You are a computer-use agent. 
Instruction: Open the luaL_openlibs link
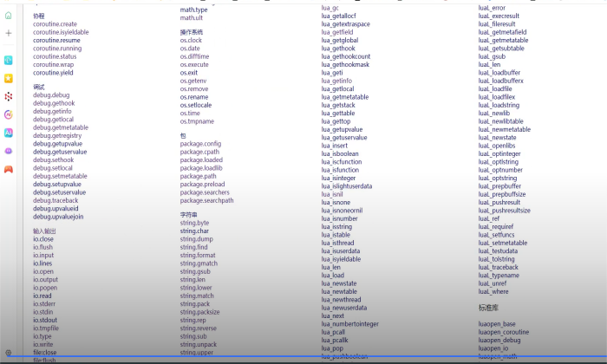click(x=497, y=146)
